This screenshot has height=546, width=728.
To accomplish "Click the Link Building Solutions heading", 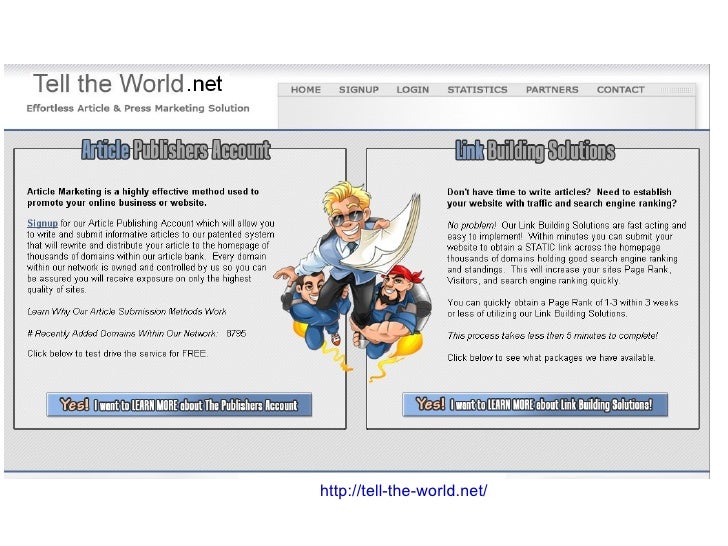I will 535,150.
